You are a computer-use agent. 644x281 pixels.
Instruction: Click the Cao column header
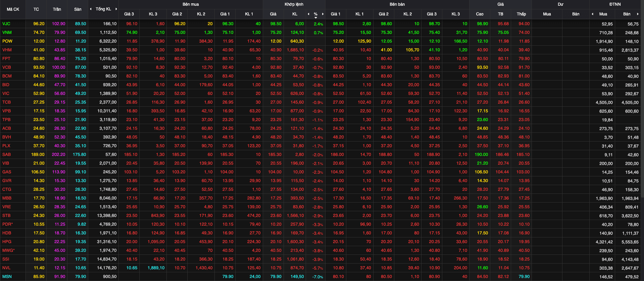pos(480,14)
